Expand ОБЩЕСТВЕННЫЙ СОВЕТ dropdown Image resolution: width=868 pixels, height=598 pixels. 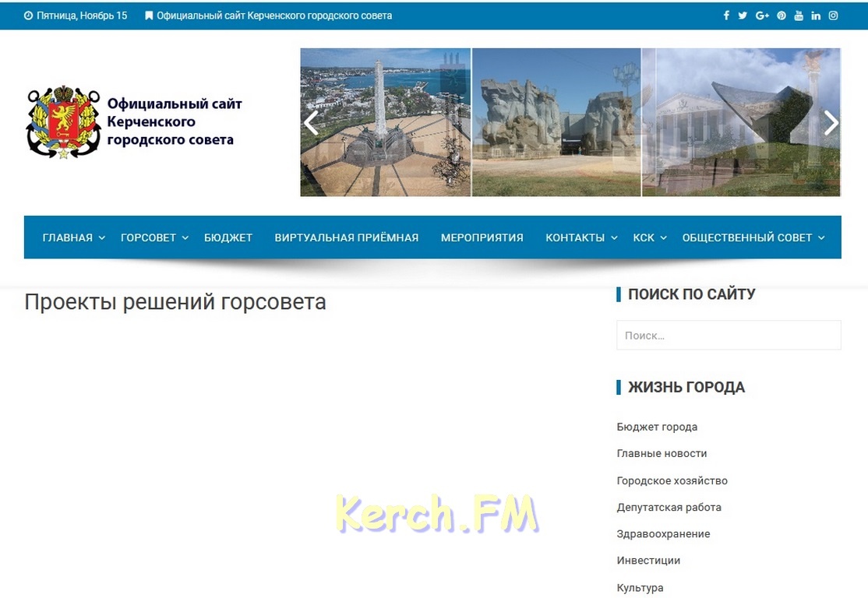tap(753, 237)
